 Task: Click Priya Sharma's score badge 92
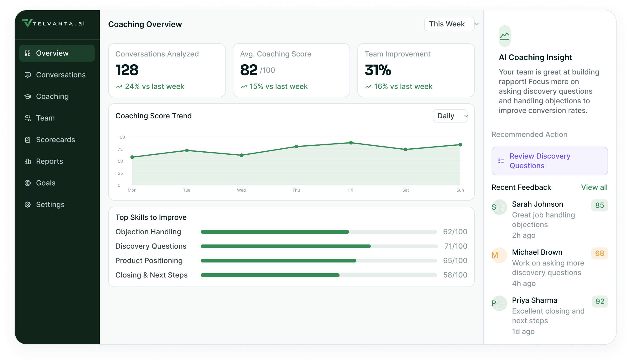tap(600, 302)
